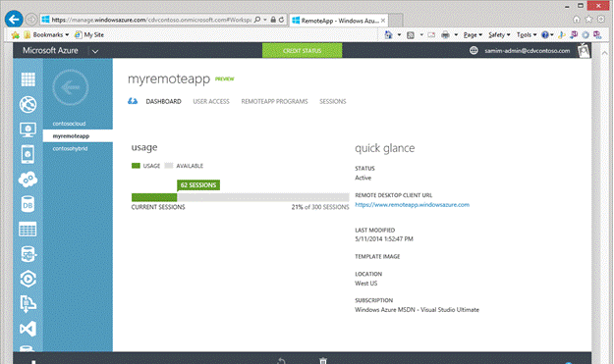Click the IE Favorites star icon at top right
The width and height of the screenshot is (614, 364).
click(x=588, y=20)
